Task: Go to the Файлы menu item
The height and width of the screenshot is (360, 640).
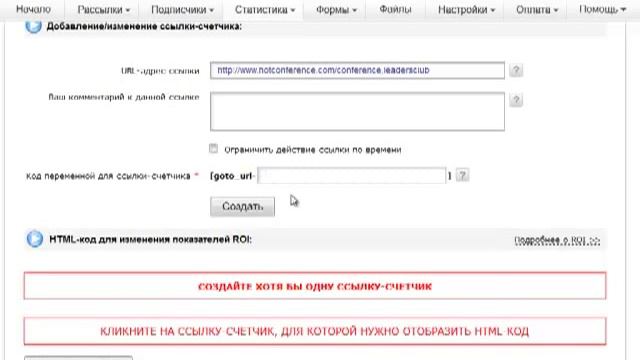Action: 395,9
